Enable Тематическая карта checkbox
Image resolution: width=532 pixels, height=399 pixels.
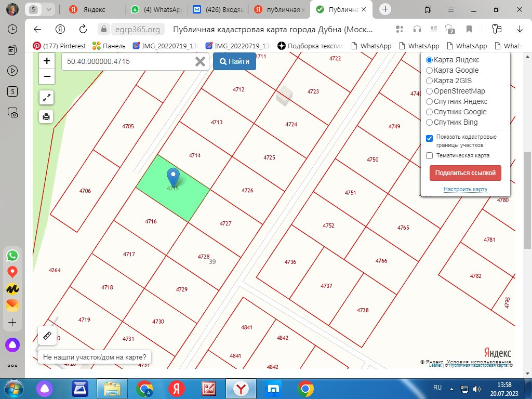point(429,156)
